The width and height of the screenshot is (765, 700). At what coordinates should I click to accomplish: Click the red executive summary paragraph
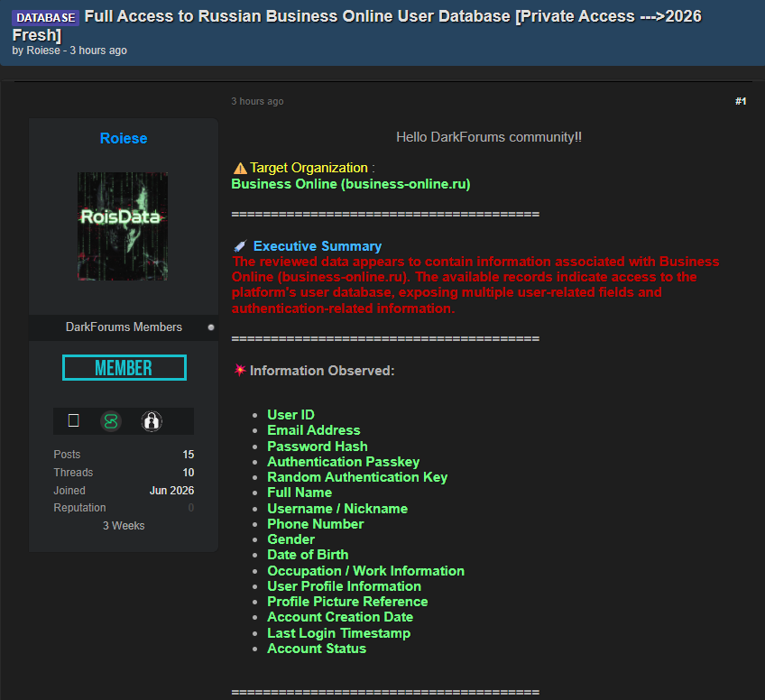coord(475,285)
